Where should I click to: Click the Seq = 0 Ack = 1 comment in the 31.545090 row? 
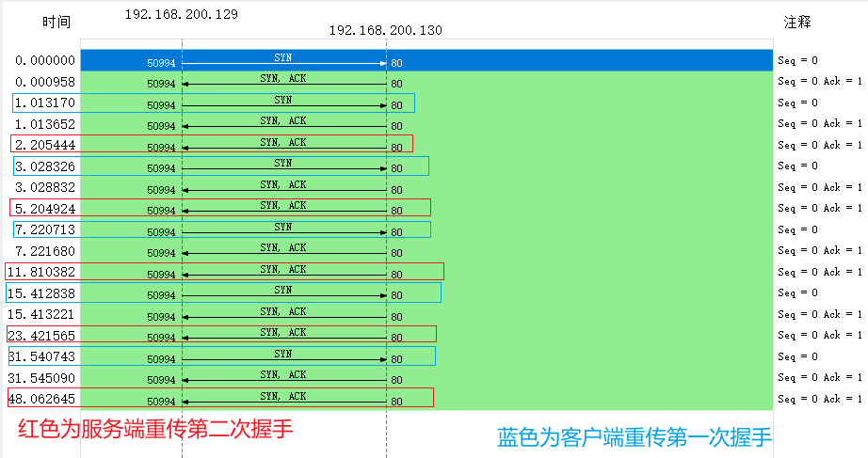coord(820,377)
